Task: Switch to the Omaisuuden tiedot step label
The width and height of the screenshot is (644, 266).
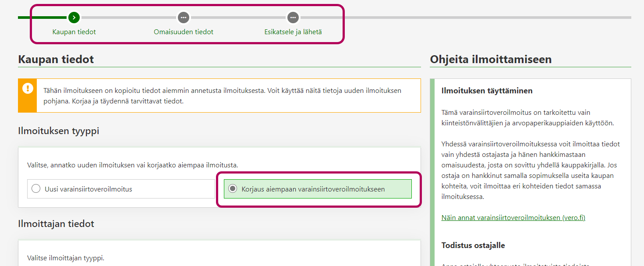Action: tap(184, 32)
